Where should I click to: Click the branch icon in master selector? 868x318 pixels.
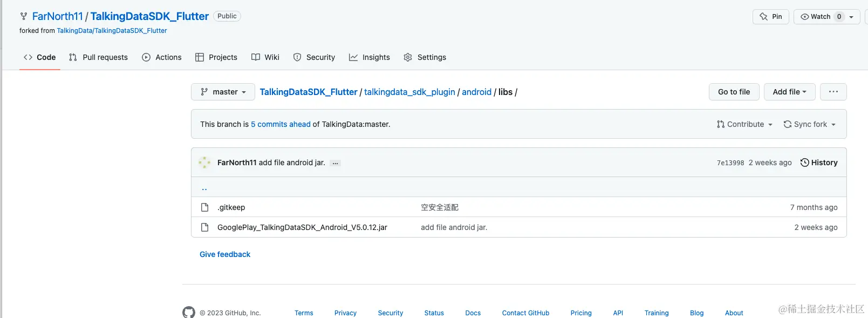204,92
